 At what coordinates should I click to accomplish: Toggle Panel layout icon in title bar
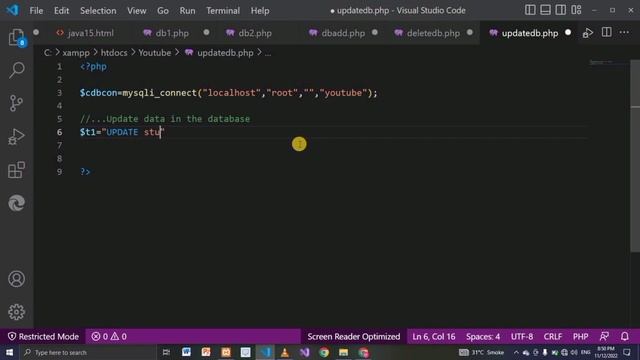pos(545,10)
